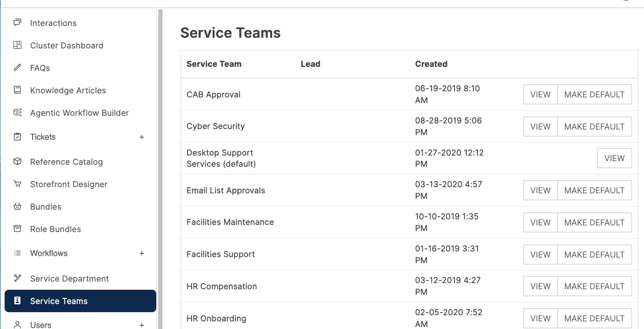
Task: Click the sidebar scrollbar
Action: pyautogui.click(x=161, y=153)
